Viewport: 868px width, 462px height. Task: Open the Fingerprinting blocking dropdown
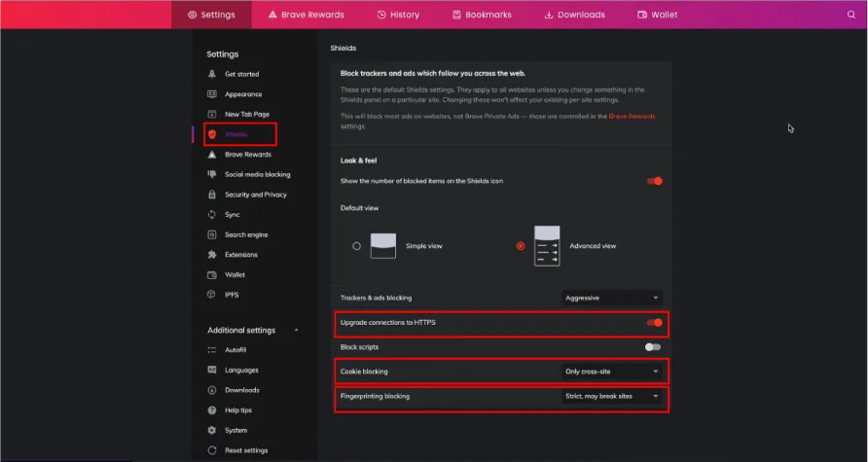pyautogui.click(x=612, y=396)
